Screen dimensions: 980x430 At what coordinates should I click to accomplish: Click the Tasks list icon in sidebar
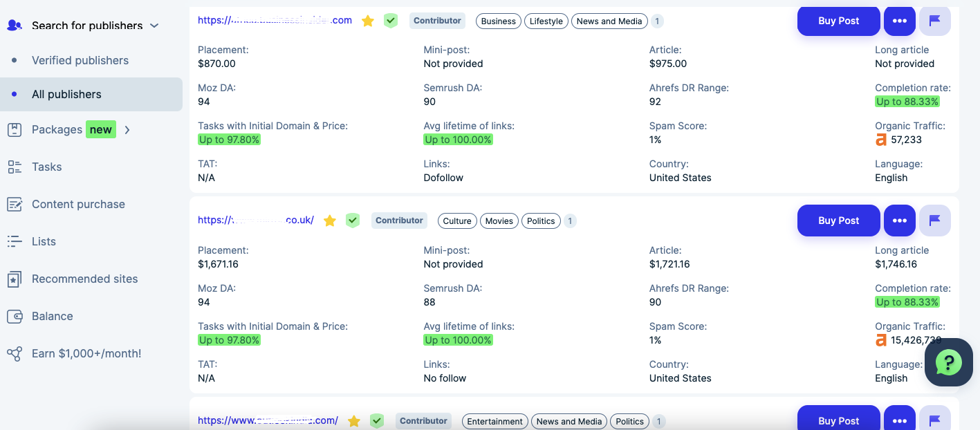coord(15,167)
